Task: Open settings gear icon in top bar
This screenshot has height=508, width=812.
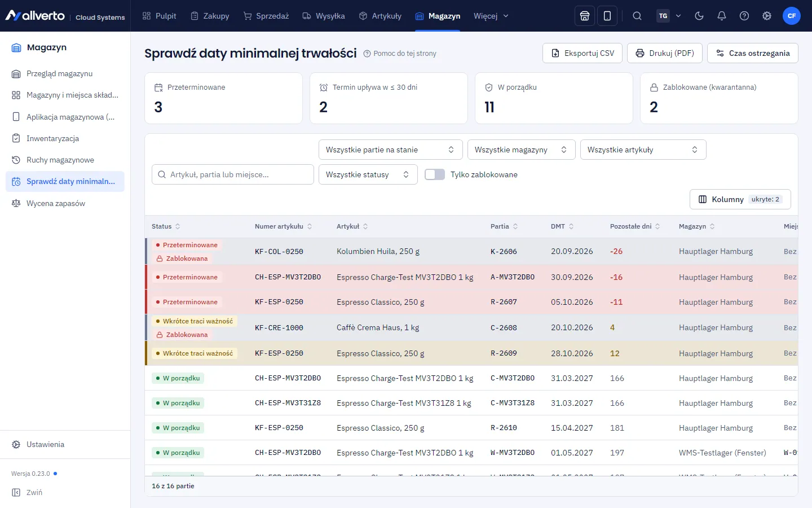Action: (x=767, y=16)
